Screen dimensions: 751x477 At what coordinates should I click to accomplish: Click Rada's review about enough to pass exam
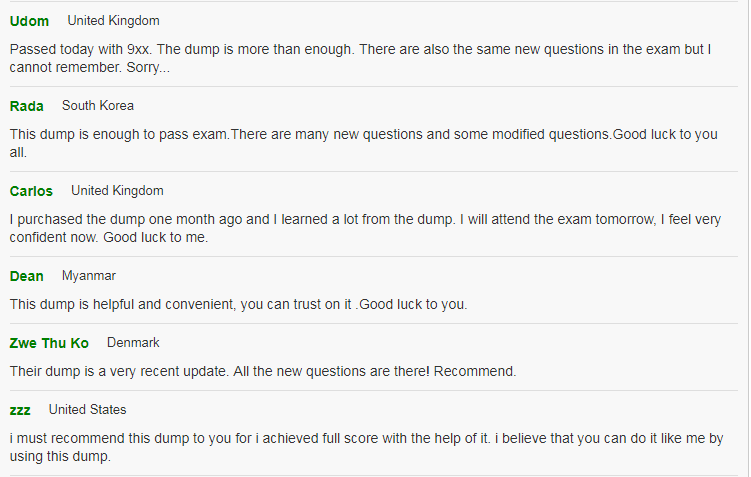click(364, 143)
